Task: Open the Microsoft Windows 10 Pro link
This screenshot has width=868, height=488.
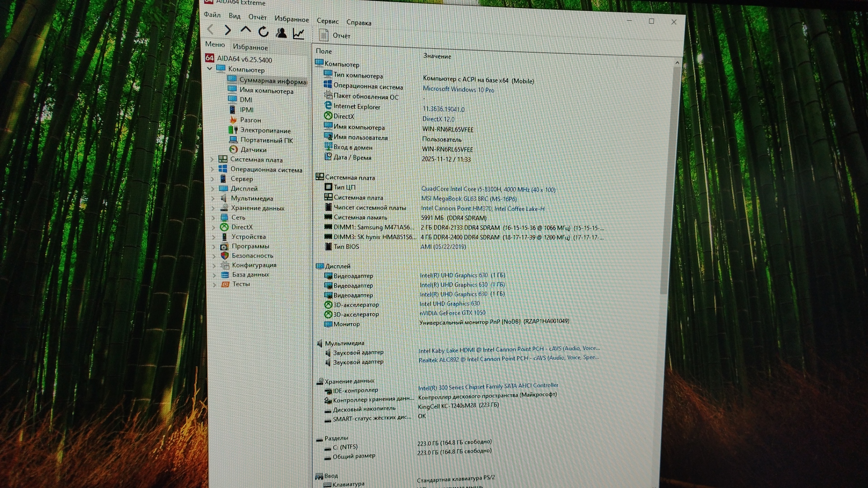Action: [x=458, y=89]
